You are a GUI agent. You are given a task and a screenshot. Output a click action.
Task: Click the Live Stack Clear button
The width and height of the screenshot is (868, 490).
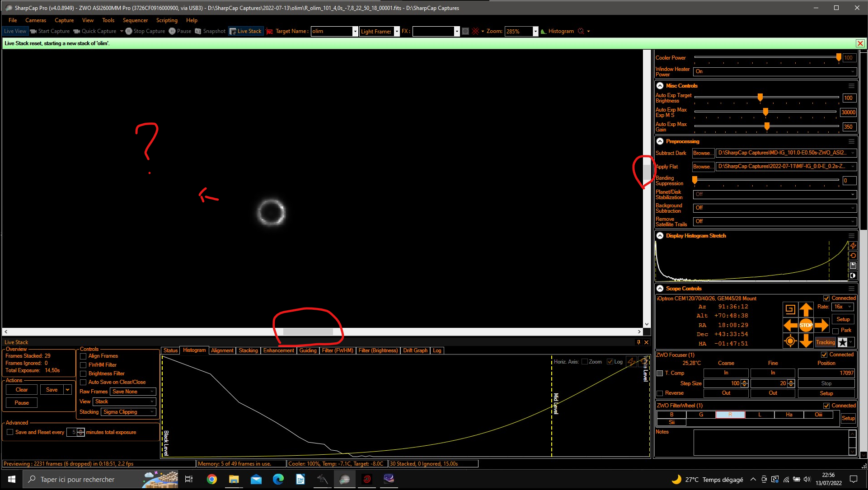pyautogui.click(x=22, y=390)
